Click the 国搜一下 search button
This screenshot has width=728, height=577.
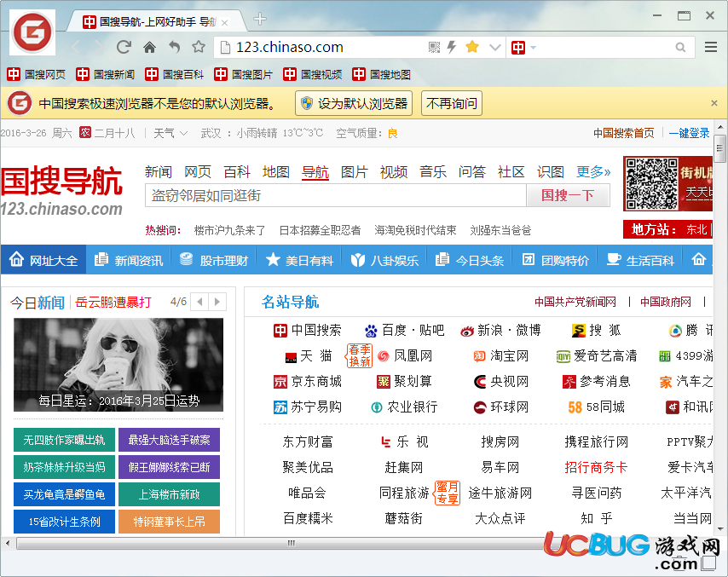pyautogui.click(x=568, y=195)
